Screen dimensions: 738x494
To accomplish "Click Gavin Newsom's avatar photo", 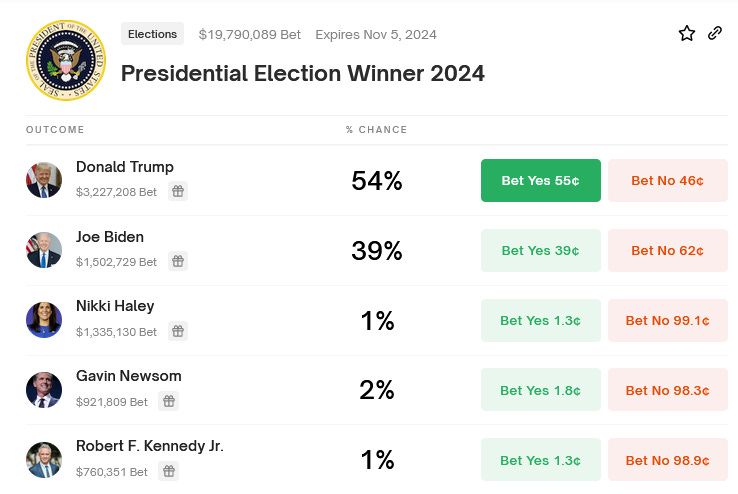I will (44, 390).
